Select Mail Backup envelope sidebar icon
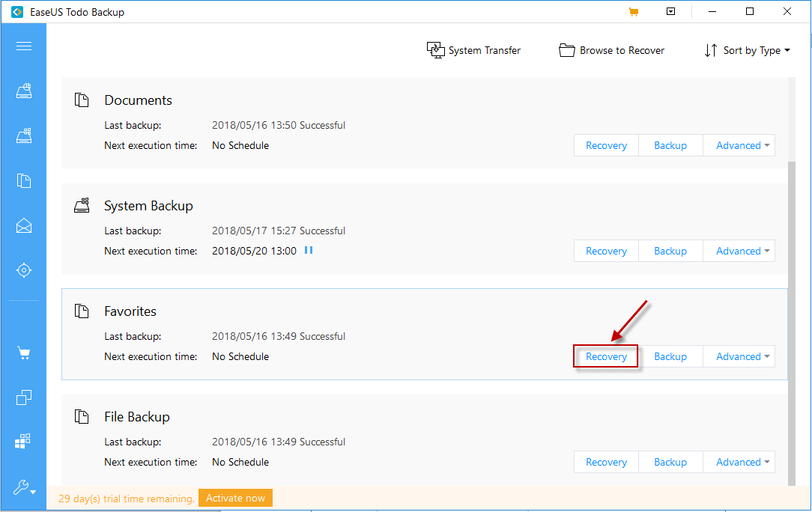Screen dimensions: 812x512 [24, 226]
